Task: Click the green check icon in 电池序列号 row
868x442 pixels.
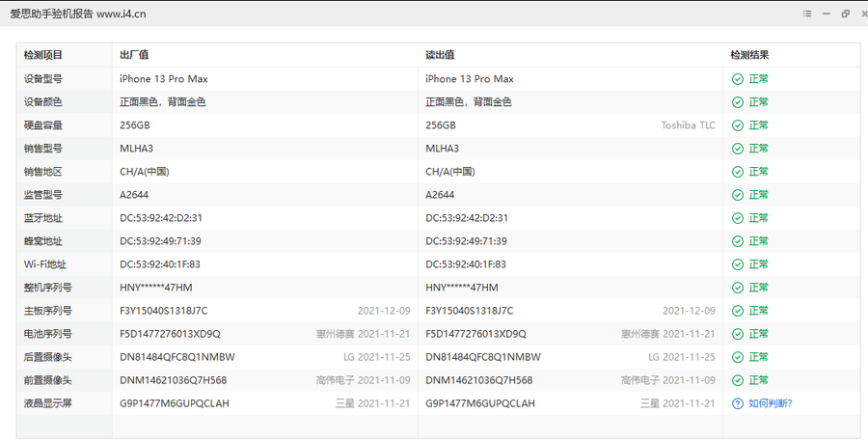Action: pyautogui.click(x=738, y=334)
